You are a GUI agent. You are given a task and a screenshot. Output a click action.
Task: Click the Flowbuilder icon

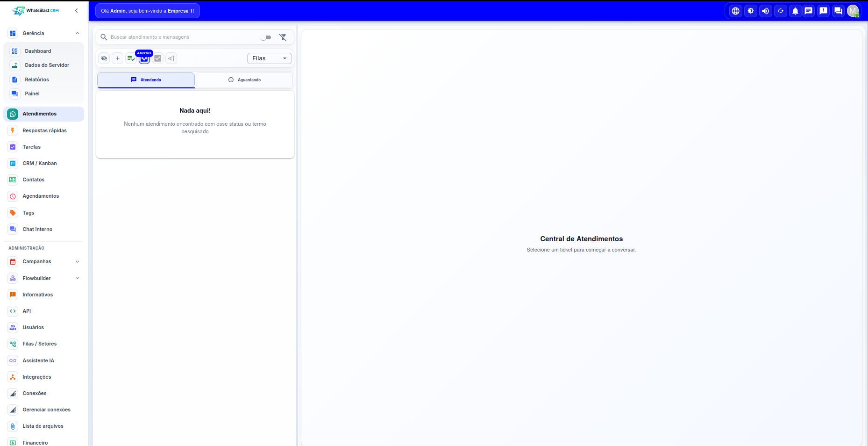point(13,278)
